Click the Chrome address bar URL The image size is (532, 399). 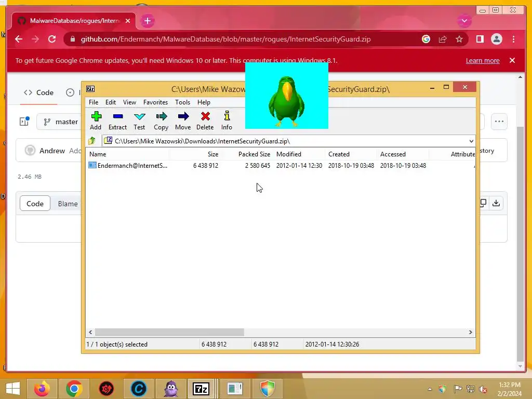225,39
